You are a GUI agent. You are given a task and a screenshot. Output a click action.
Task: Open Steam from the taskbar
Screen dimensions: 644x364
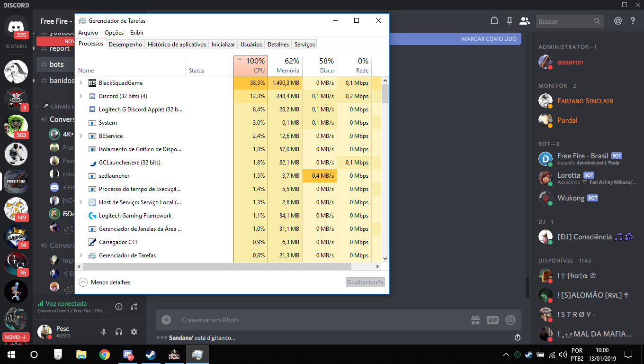pos(151,355)
